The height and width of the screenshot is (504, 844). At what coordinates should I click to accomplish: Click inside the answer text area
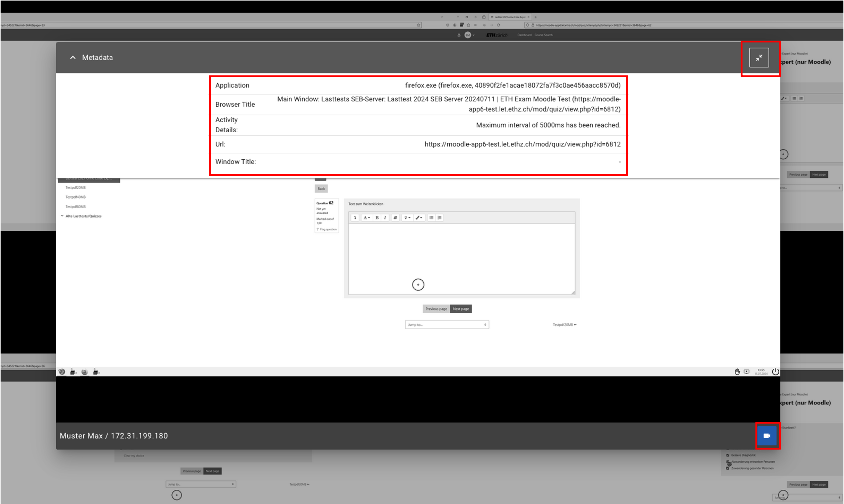[x=461, y=258]
